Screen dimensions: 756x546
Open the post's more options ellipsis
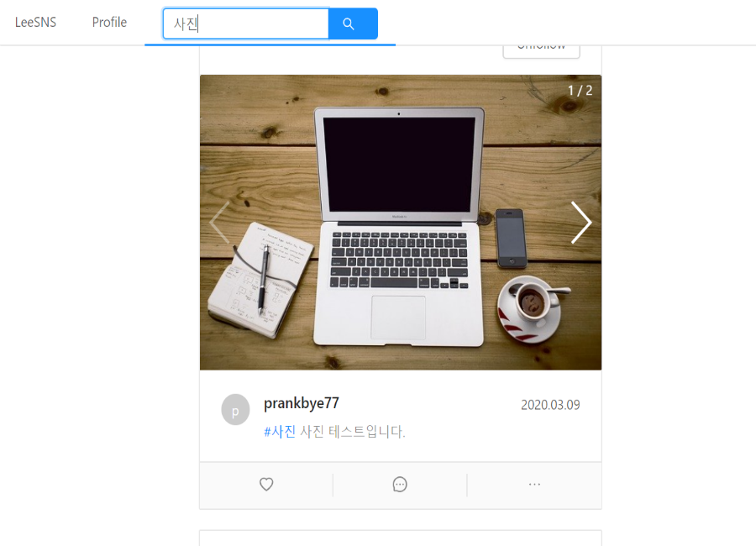point(534,485)
